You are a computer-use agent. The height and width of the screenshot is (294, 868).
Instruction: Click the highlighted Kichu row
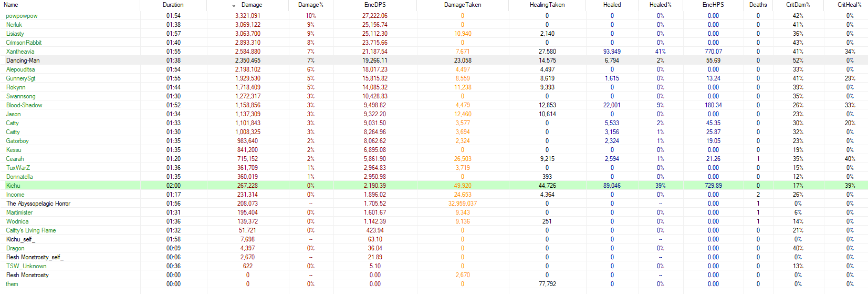(13, 186)
